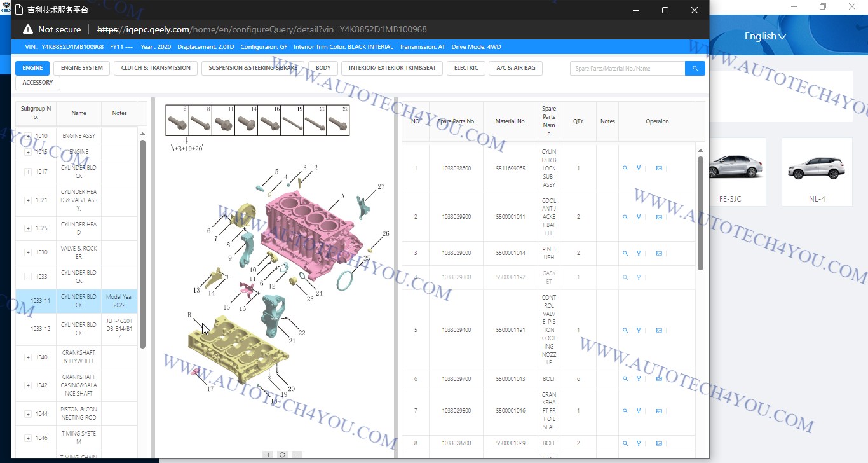
Task: Collapse the 1033 Cylinder Block subgroup
Action: pos(28,277)
